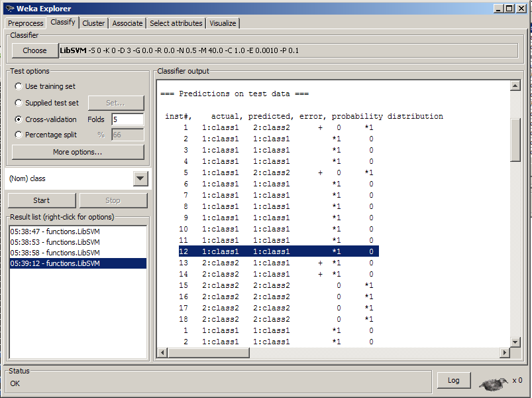The image size is (532, 398).
Task: Select Supplied test set option
Action: [x=19, y=103]
